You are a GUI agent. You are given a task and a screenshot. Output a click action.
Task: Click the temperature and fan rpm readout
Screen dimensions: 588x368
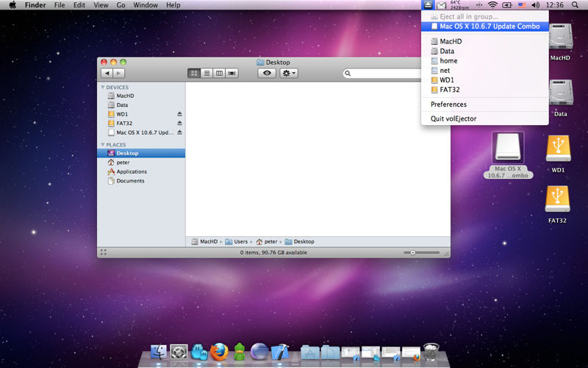pos(460,5)
